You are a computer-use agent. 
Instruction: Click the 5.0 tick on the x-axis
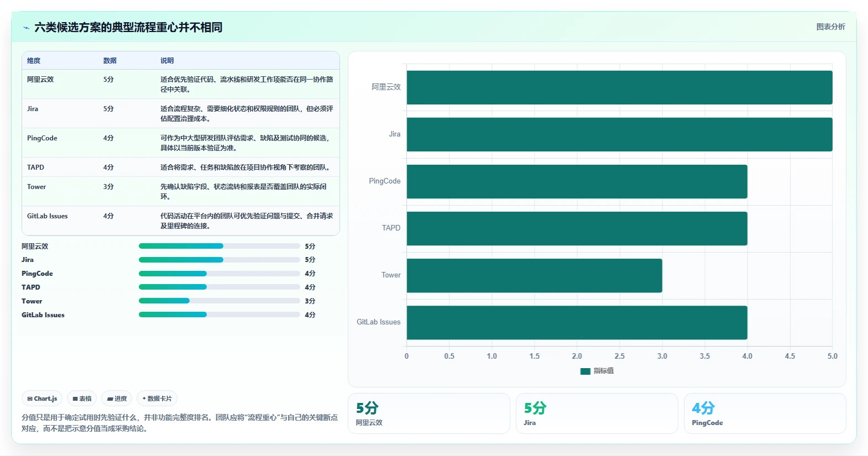(x=832, y=357)
